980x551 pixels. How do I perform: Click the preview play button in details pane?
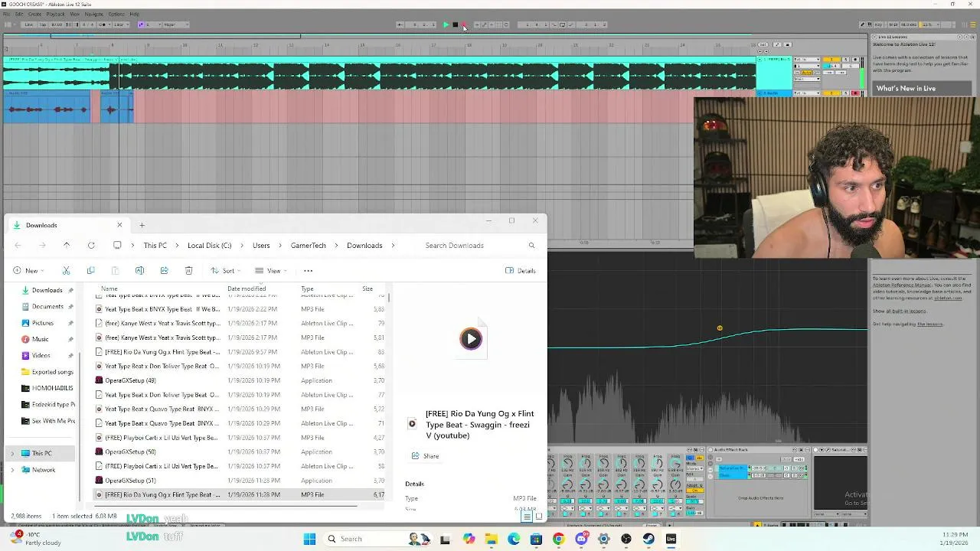pyautogui.click(x=471, y=338)
